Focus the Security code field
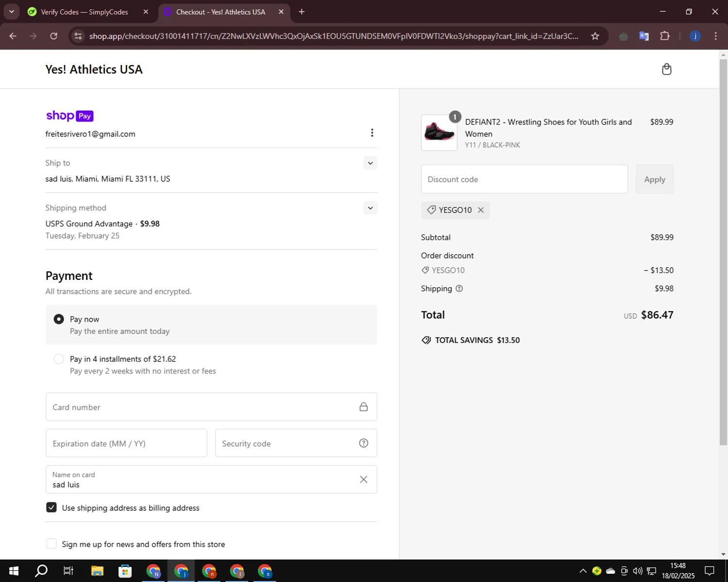This screenshot has height=582, width=728. pyautogui.click(x=296, y=443)
